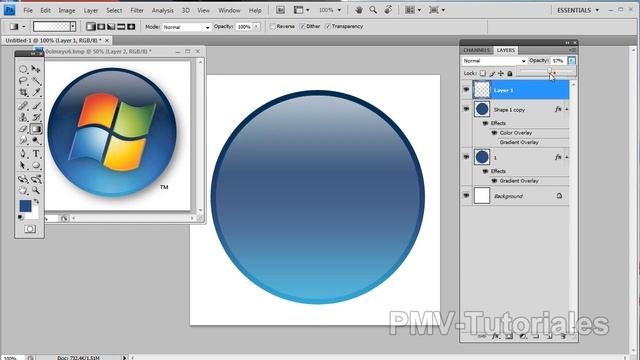Click the gradient preview swatch
The width and height of the screenshot is (640, 360).
pos(52,27)
